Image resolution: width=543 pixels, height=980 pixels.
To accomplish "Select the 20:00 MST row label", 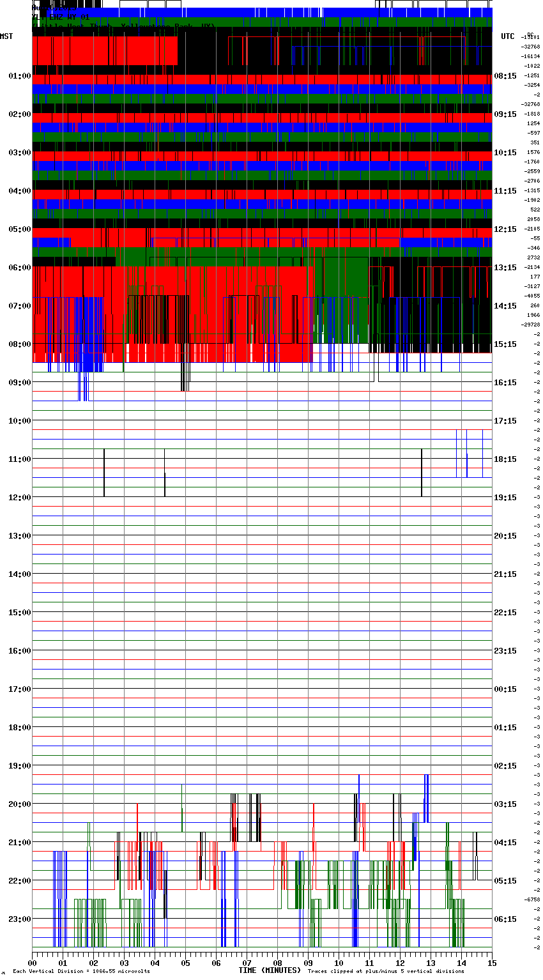I will click(x=20, y=804).
